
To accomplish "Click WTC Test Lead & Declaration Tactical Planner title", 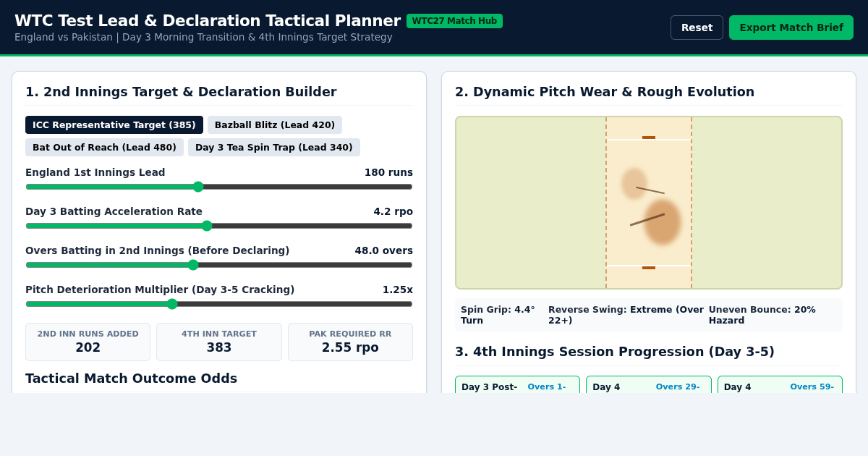I will tap(208, 21).
